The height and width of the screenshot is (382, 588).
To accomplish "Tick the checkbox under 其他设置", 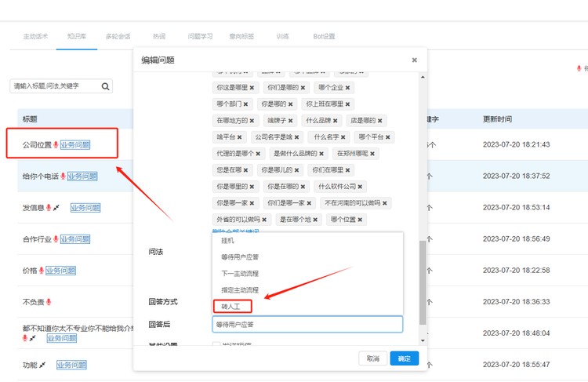I will pyautogui.click(x=217, y=344).
